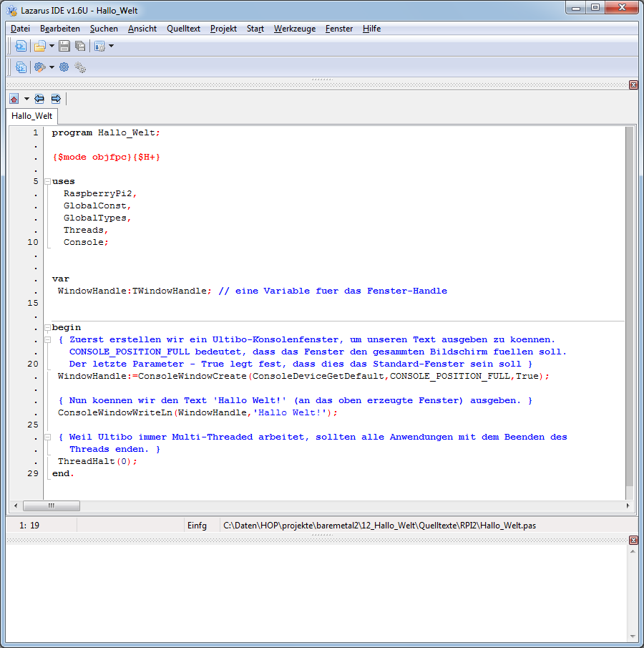This screenshot has width=644, height=648.
Task: Click the horizontal scrollbar left arrow
Action: (16, 506)
